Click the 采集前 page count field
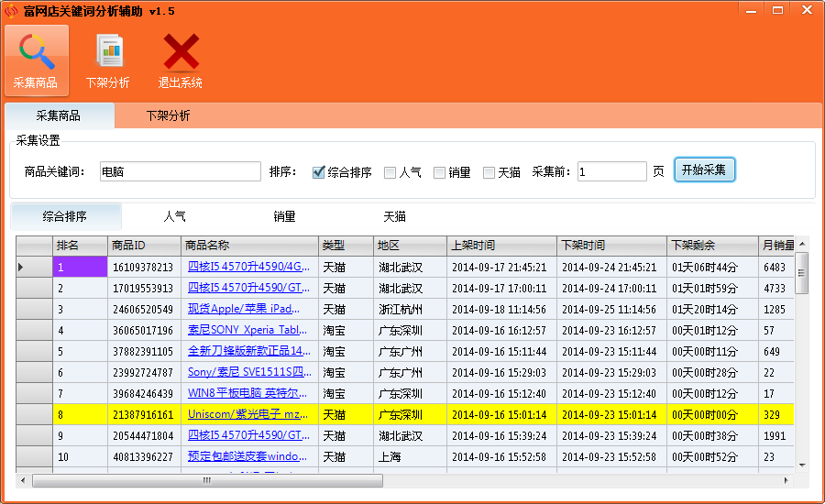 click(x=611, y=171)
